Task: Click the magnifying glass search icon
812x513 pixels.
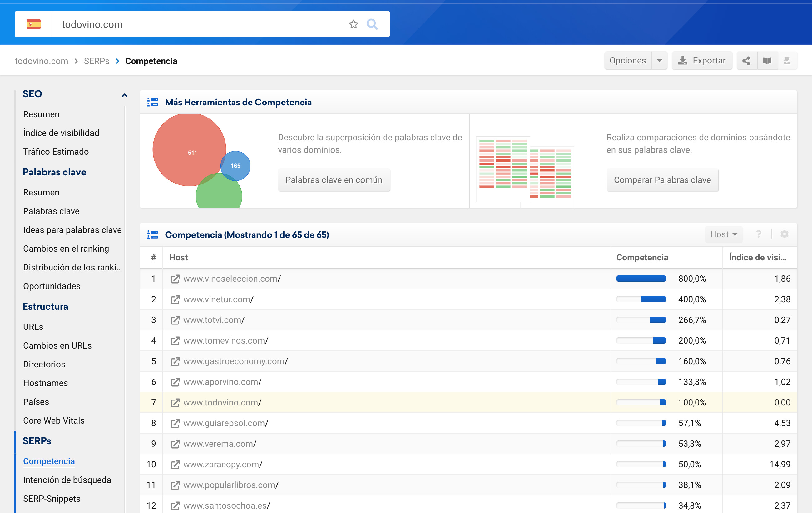Action: click(372, 24)
